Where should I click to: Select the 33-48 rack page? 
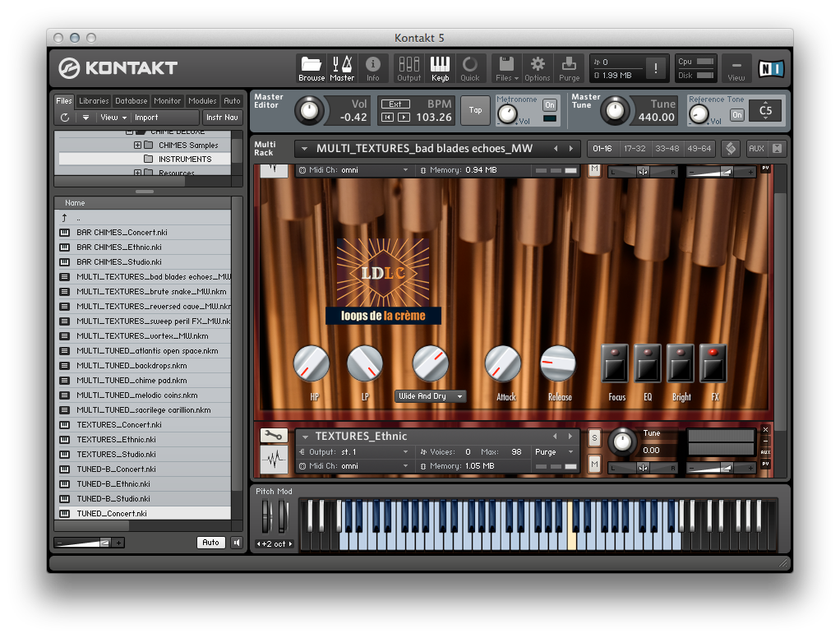click(x=667, y=148)
